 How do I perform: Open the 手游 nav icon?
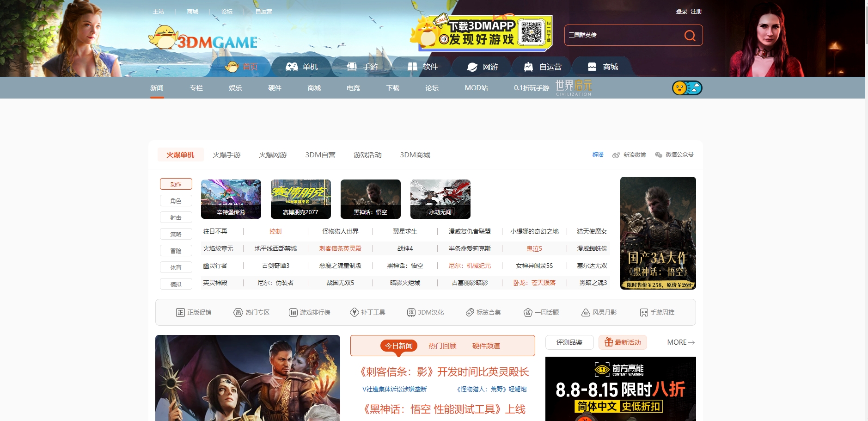pos(352,67)
